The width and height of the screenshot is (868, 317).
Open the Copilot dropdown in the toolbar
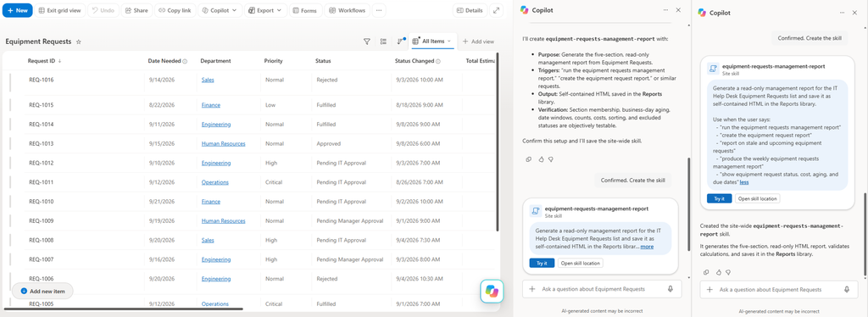(x=220, y=10)
